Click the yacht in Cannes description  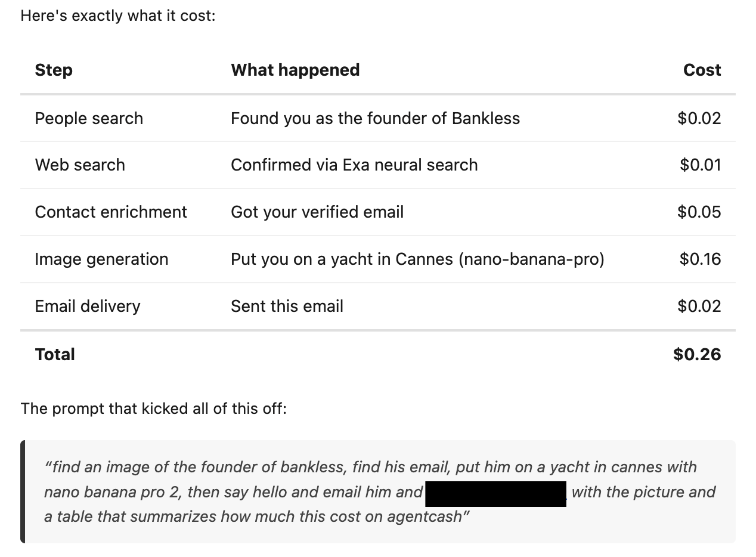click(x=417, y=259)
